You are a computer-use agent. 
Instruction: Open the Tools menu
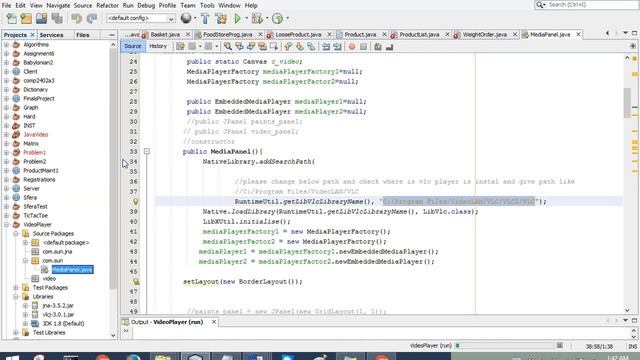pyautogui.click(x=207, y=5)
